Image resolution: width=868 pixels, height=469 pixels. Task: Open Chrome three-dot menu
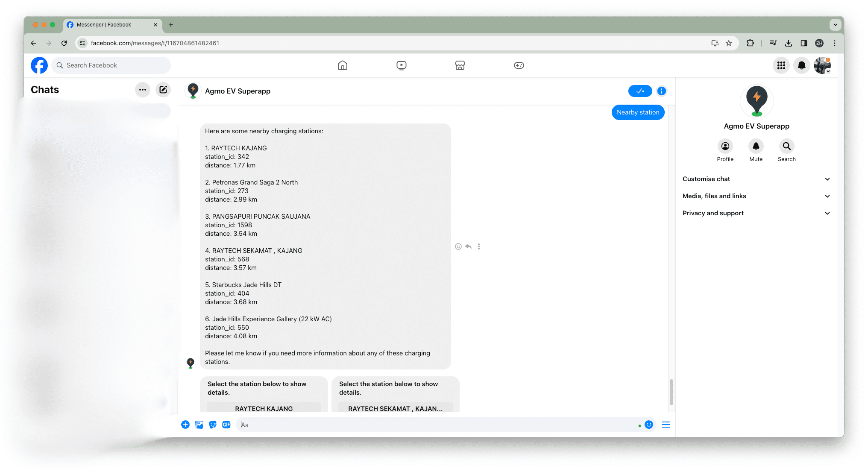pyautogui.click(x=835, y=43)
